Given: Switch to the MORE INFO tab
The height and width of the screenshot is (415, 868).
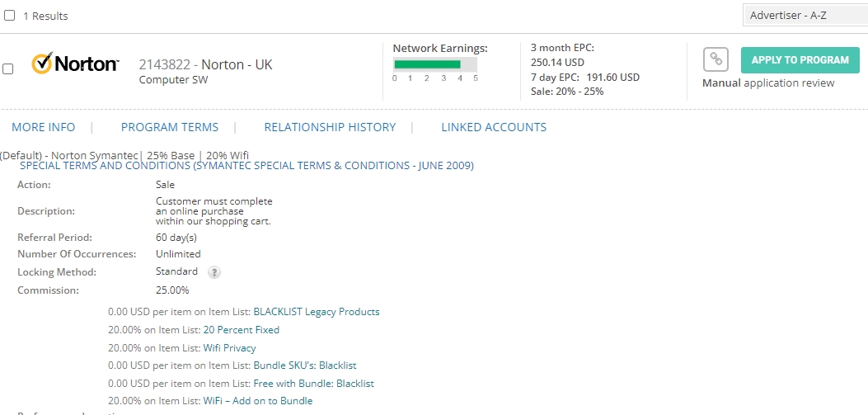Looking at the screenshot, I should point(43,127).
